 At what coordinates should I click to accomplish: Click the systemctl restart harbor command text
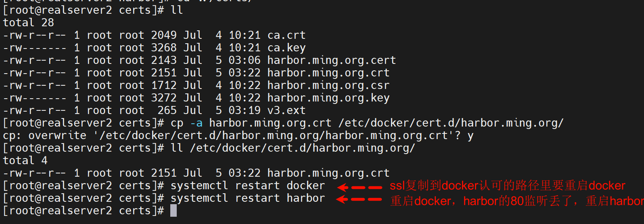247,198
